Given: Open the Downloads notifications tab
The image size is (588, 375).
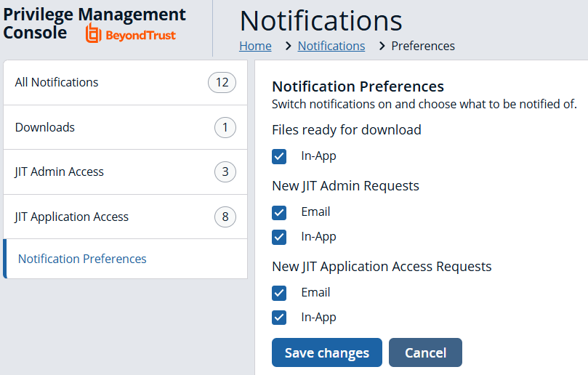Looking at the screenshot, I should click(125, 127).
